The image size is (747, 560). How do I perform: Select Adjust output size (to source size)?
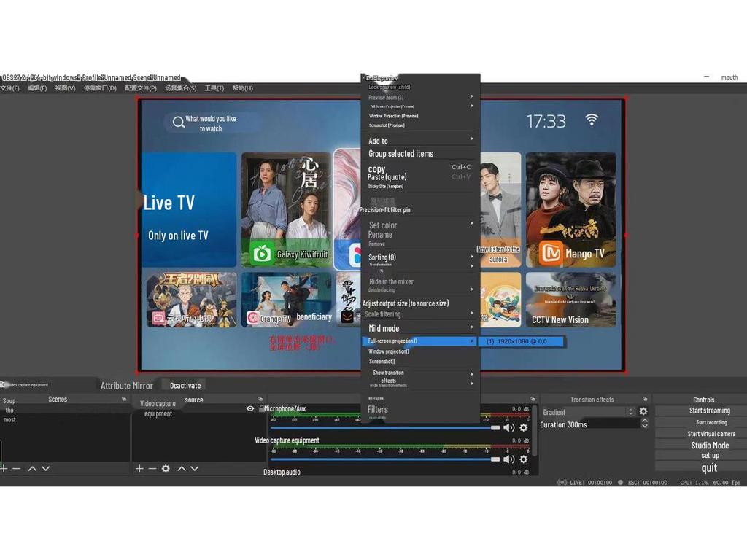coord(406,303)
